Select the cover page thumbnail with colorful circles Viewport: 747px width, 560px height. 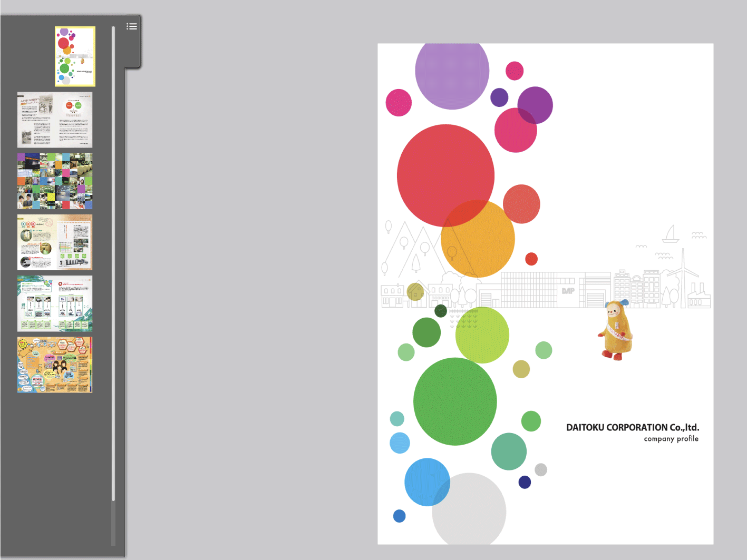pyautogui.click(x=75, y=56)
